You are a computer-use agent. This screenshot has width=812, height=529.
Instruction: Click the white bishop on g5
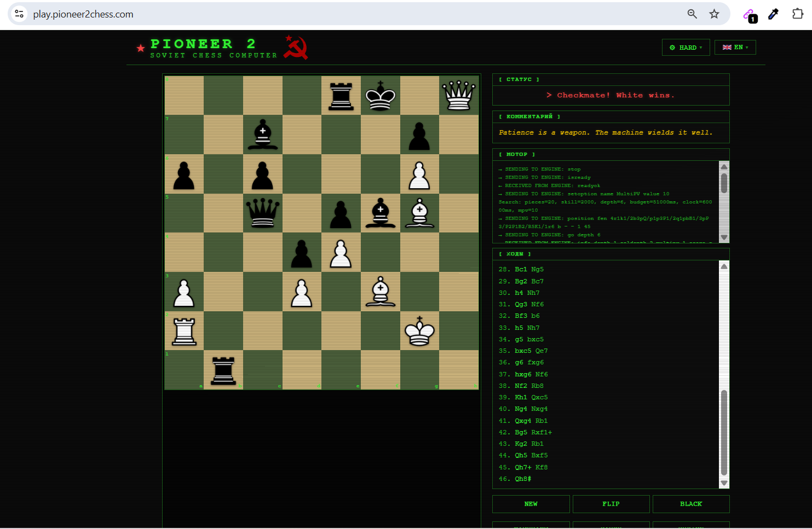tap(419, 213)
